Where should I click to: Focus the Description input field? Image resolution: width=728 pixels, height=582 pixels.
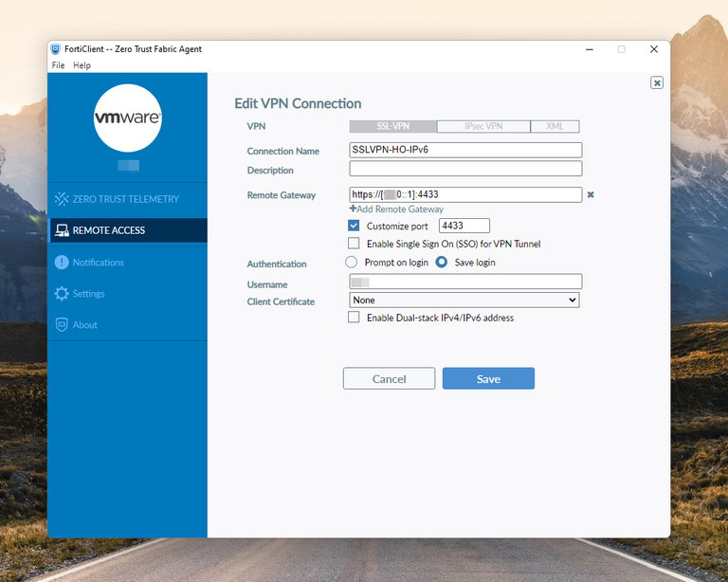coord(465,169)
